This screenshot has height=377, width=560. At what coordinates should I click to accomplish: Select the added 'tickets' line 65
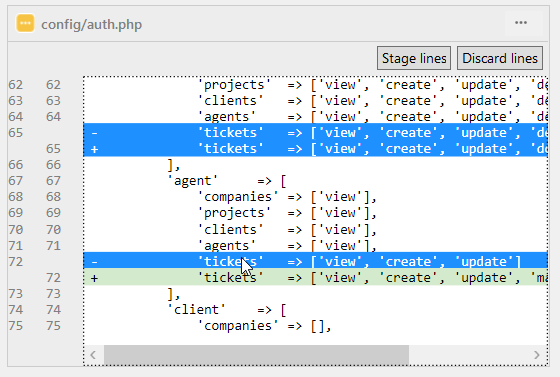[315, 149]
